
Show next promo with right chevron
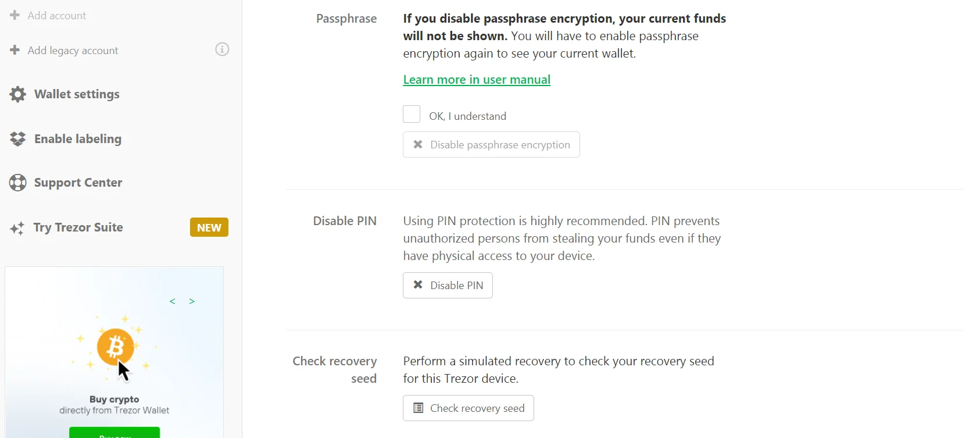(192, 301)
